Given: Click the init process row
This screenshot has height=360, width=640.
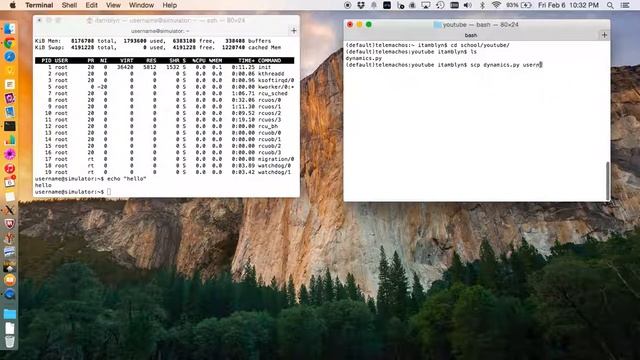Looking at the screenshot, I should tap(164, 67).
